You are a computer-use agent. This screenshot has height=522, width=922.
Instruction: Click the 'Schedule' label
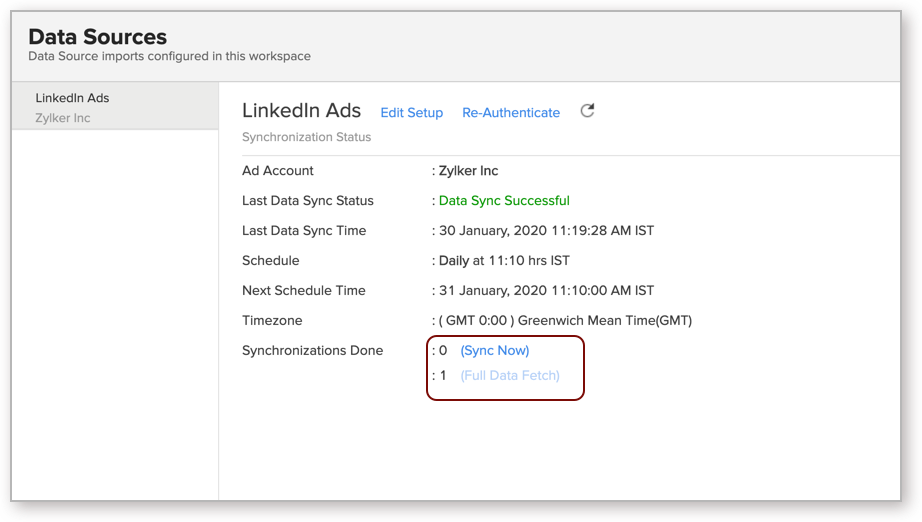[x=270, y=260]
